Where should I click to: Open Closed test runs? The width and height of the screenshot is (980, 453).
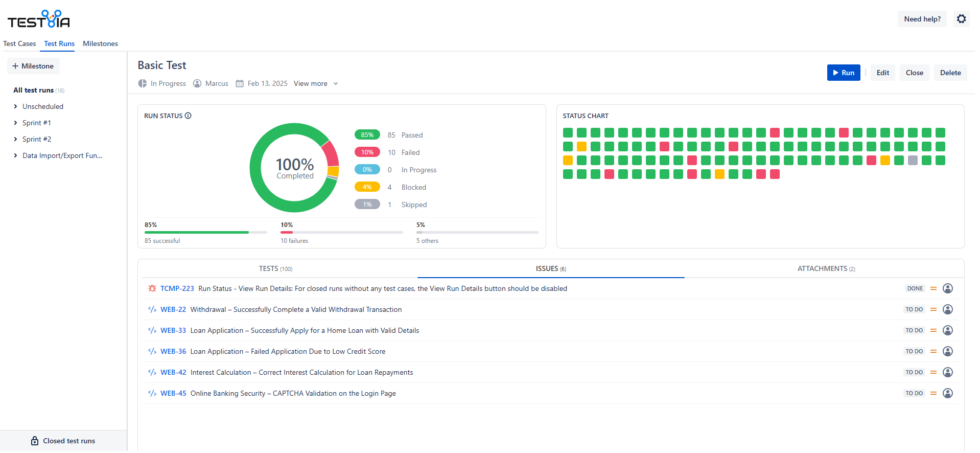pyautogui.click(x=63, y=441)
